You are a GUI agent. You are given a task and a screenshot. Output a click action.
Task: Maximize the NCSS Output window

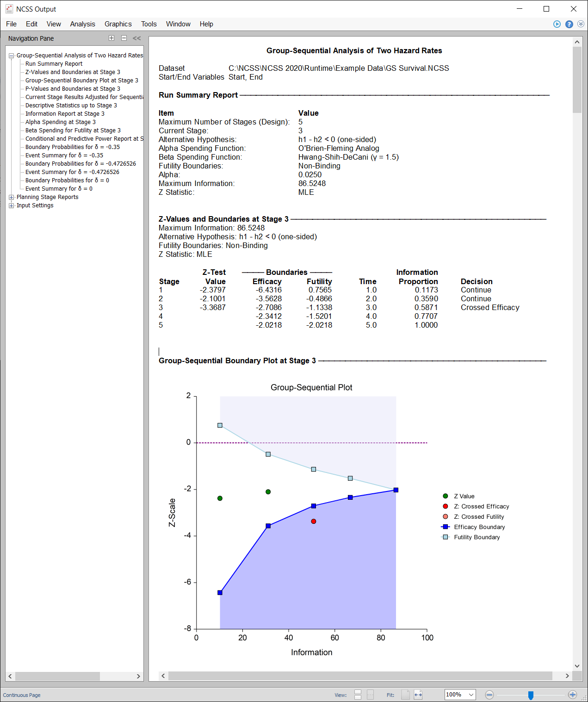click(546, 9)
